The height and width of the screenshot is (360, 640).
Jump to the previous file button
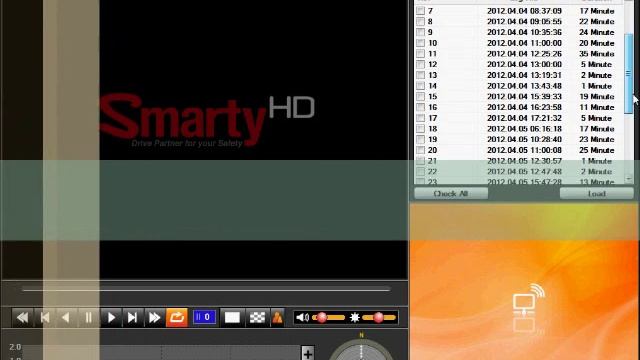pyautogui.click(x=44, y=318)
